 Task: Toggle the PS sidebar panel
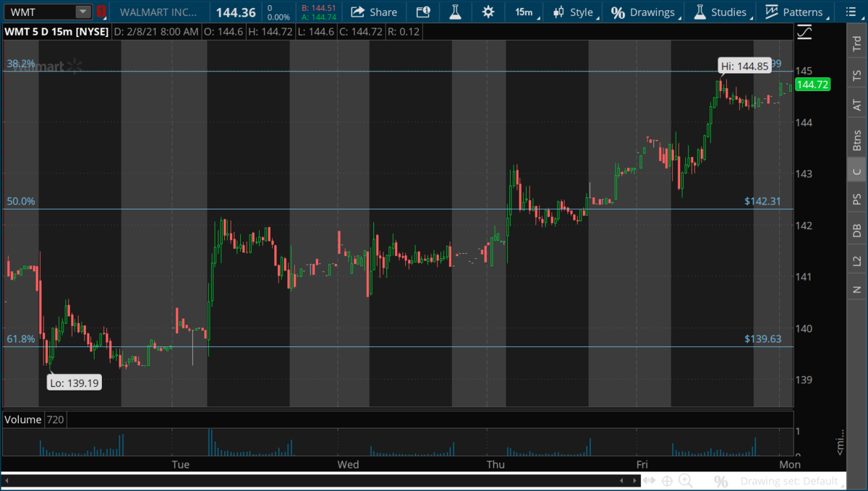tap(857, 200)
